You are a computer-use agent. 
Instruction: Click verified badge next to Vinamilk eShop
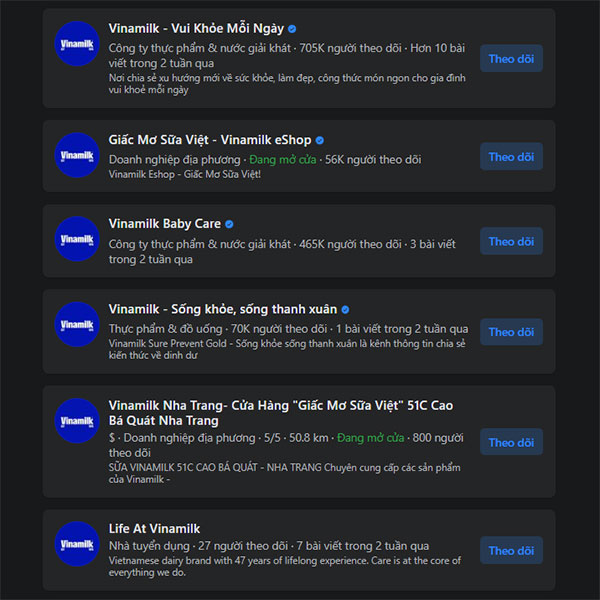(x=320, y=140)
